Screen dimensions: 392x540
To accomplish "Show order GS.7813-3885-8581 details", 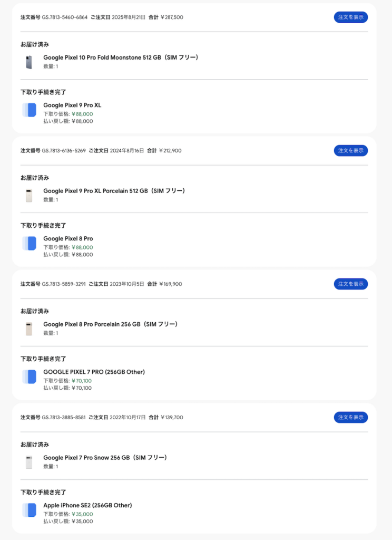I will pyautogui.click(x=350, y=418).
